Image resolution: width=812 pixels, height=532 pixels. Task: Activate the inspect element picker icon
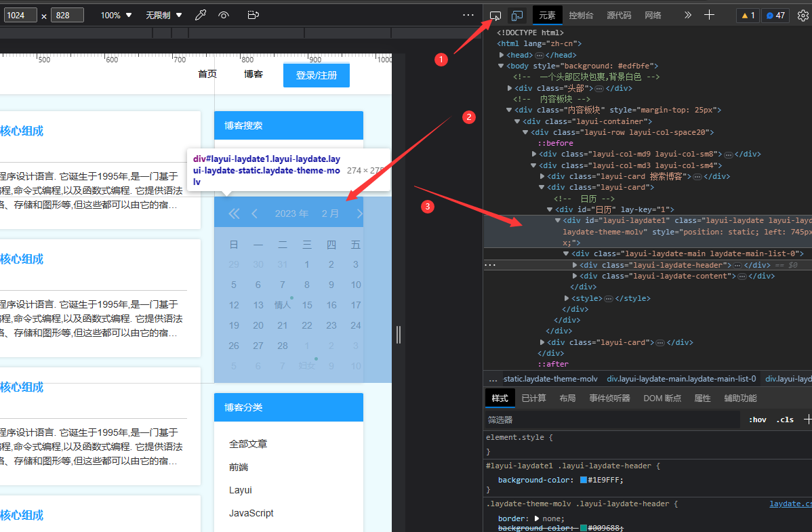click(x=495, y=16)
